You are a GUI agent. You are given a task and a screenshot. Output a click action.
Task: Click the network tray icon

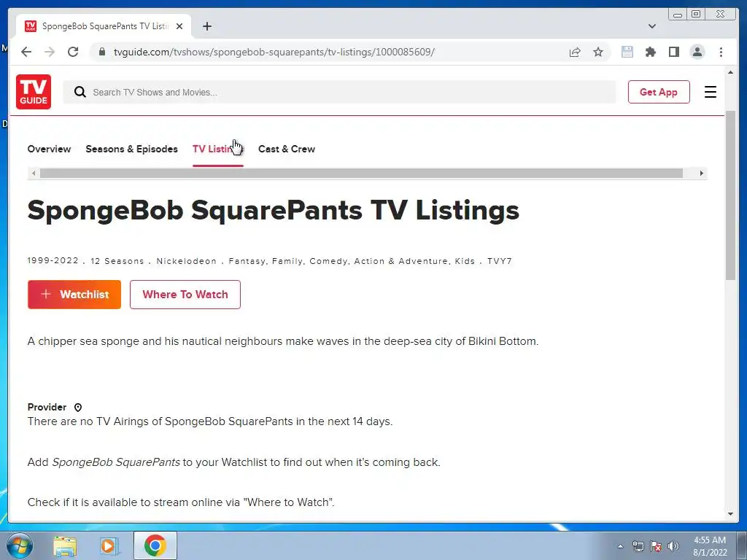coord(638,546)
